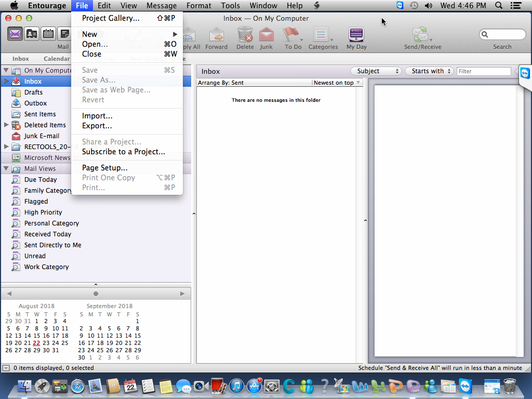Expand Deleted Items folder triangle

pyautogui.click(x=6, y=125)
